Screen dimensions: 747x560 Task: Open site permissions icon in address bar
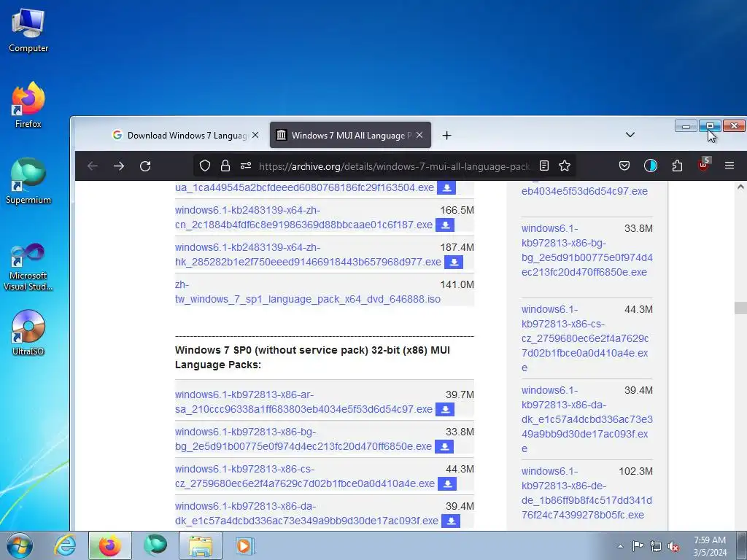point(246,166)
